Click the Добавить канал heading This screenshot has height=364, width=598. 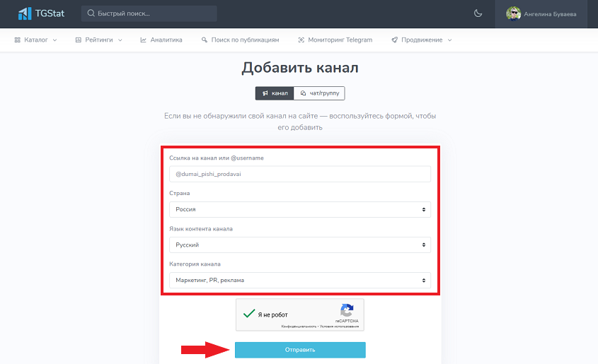coord(300,68)
